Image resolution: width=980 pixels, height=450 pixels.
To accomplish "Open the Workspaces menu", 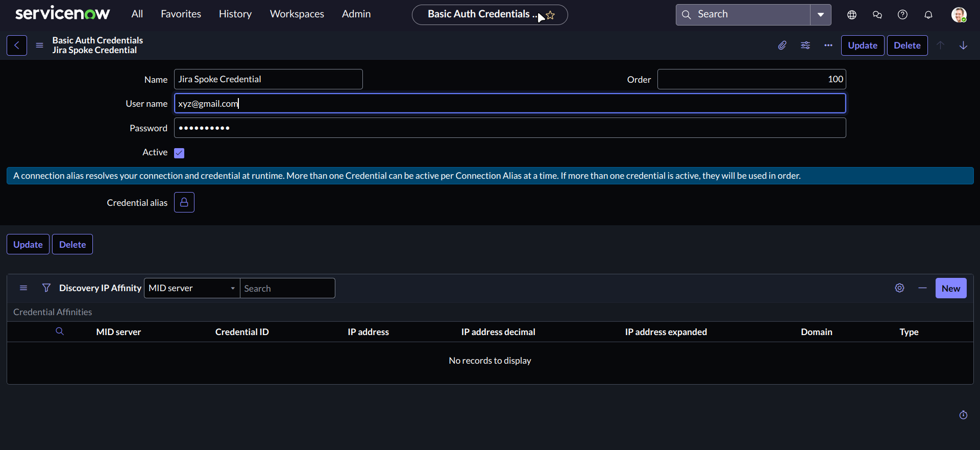I will coord(297,14).
